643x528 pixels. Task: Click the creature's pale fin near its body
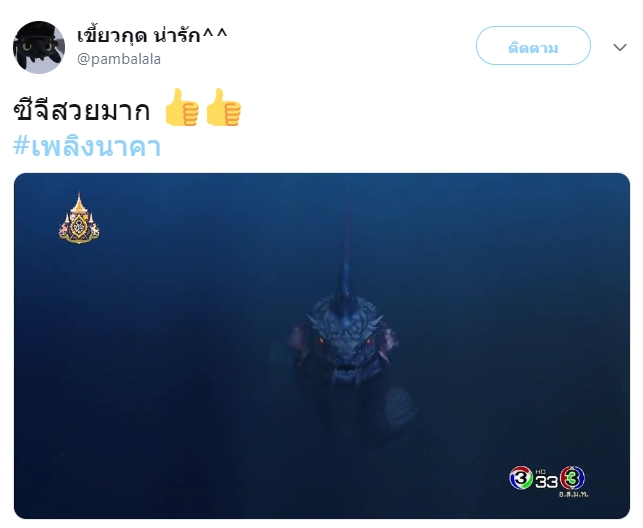tap(399, 406)
